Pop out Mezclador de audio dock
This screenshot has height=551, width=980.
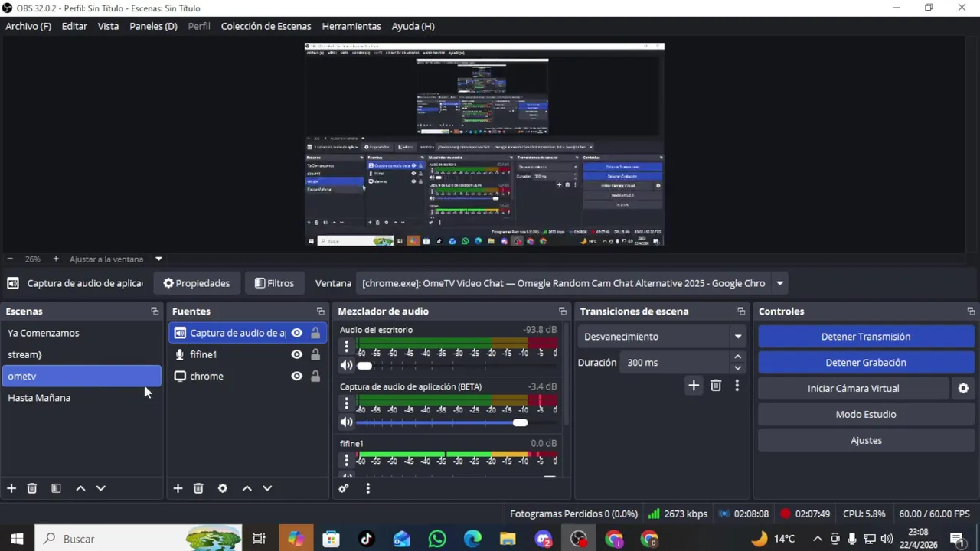click(x=562, y=311)
